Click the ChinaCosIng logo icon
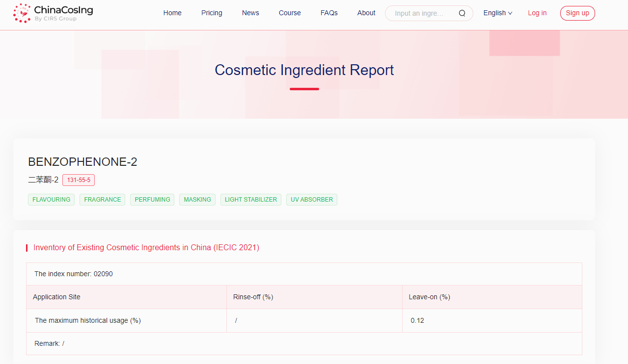The width and height of the screenshot is (628, 364). (x=22, y=13)
